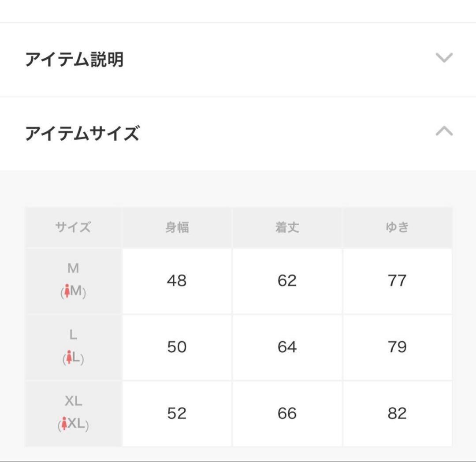Select the XL size row label

coord(73,414)
